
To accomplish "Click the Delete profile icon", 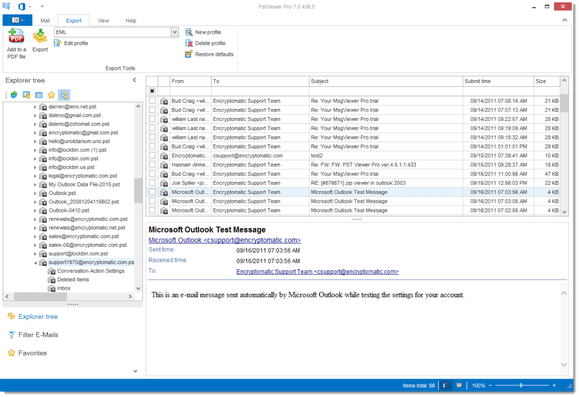I will tap(189, 43).
